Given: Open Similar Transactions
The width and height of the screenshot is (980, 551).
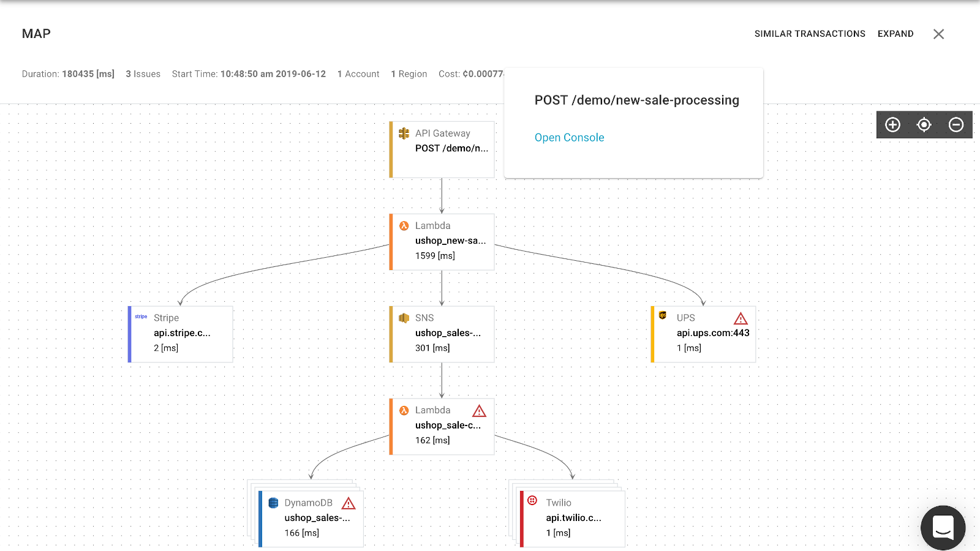Looking at the screenshot, I should [x=810, y=34].
